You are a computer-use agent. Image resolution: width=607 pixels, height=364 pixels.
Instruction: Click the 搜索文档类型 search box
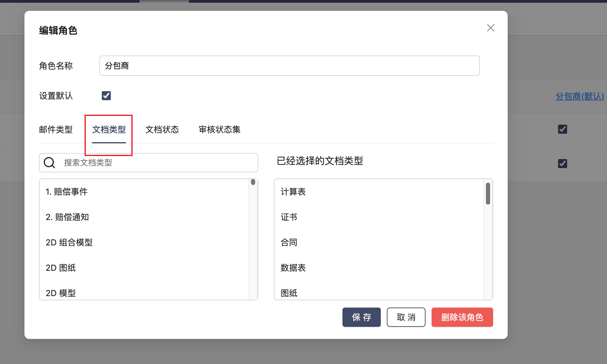(157, 163)
